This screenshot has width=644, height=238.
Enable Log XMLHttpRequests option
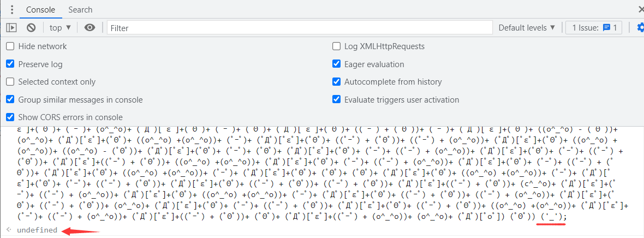pyautogui.click(x=337, y=46)
